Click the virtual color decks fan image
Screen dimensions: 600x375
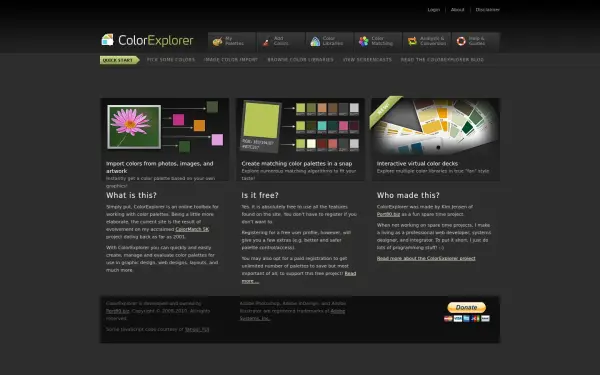[x=435, y=126]
